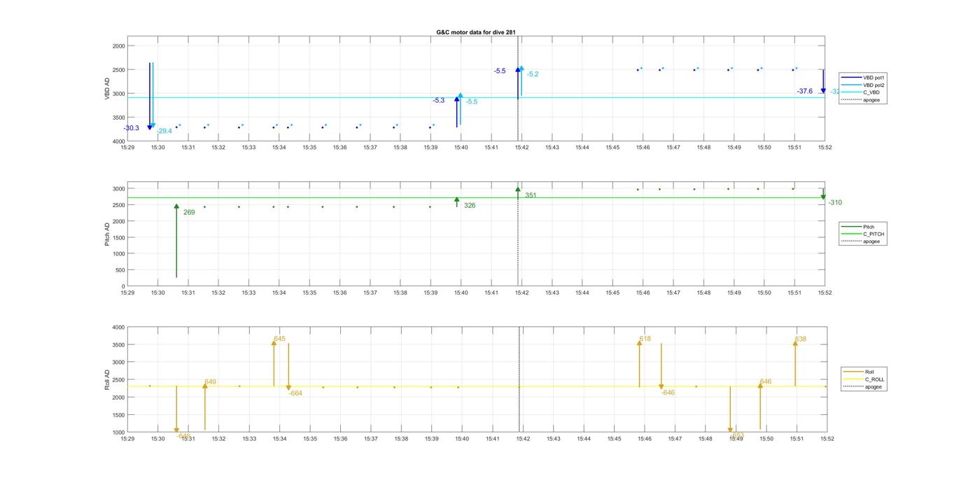Click the positive '646' roll annotation near 15:50
The width and height of the screenshot is (980, 485).
pyautogui.click(x=765, y=382)
